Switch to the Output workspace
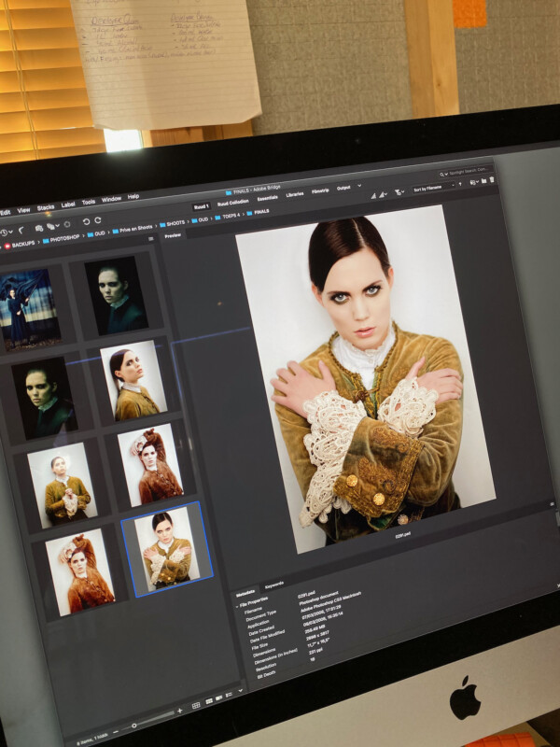Viewport: 560px width, 747px height. [343, 189]
